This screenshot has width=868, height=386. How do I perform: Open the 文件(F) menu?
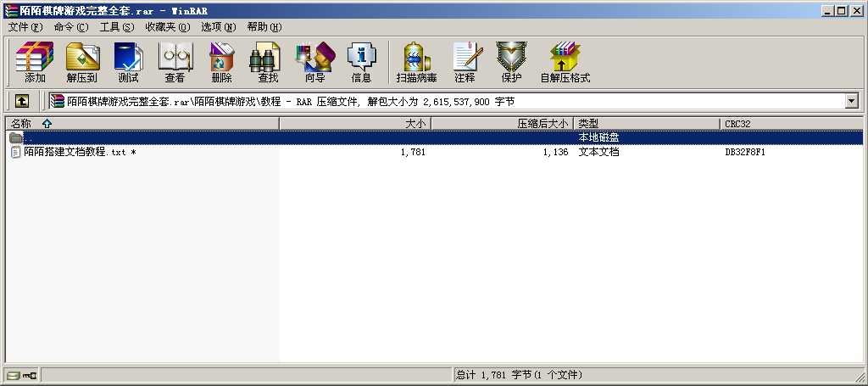[25, 27]
